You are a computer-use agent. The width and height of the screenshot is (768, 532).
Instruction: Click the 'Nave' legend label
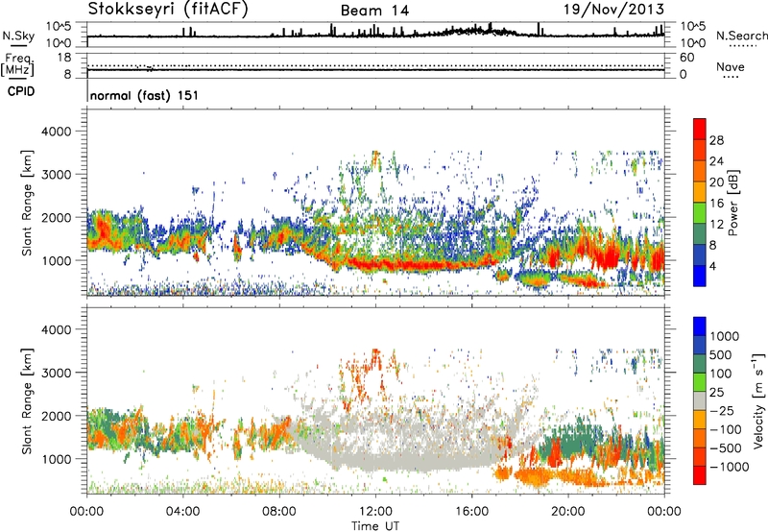(731, 67)
